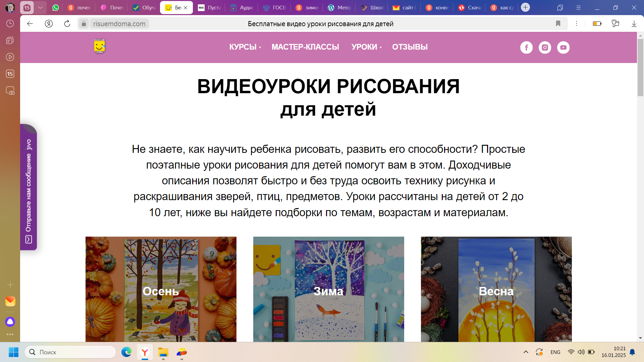Open the screenshot tool sidebar icon
The image size is (644, 362).
(10, 91)
